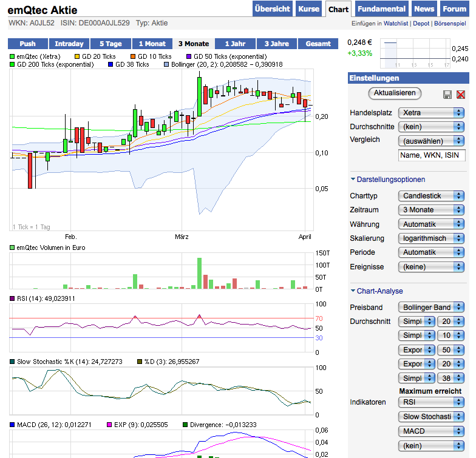Open the Vergleich (auswählen) dropdown
476x458 pixels.
pyautogui.click(x=431, y=141)
